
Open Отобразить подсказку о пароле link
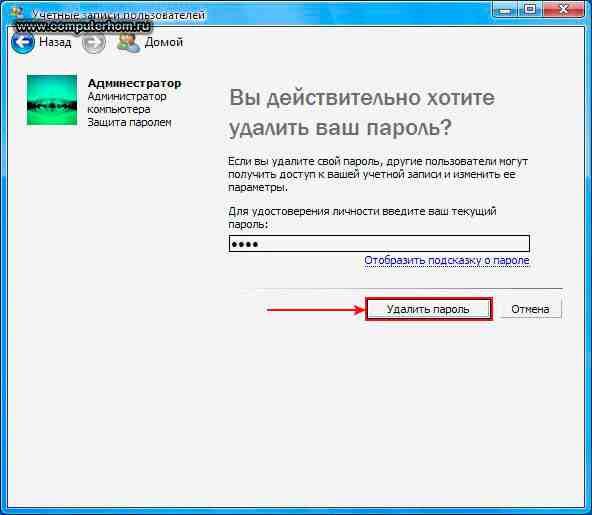447,260
